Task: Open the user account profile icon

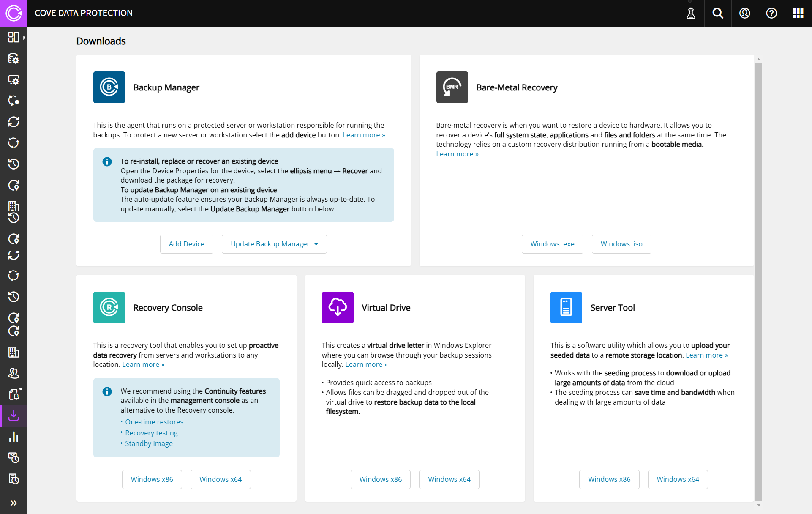Action: point(745,14)
